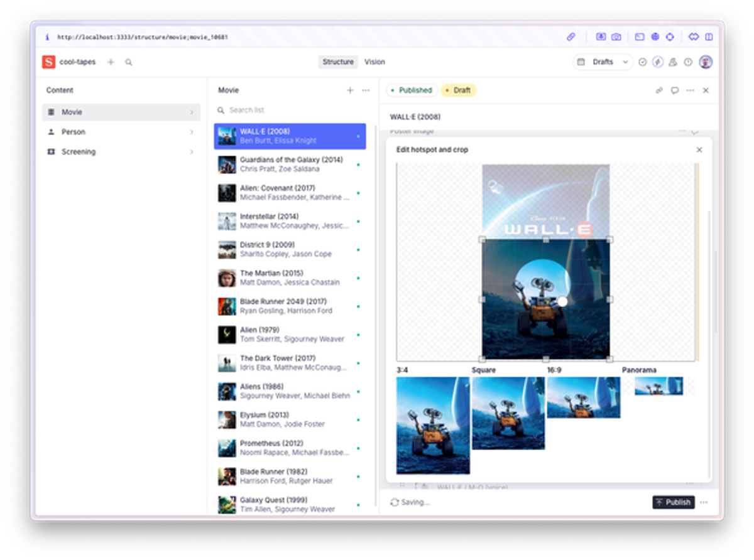Click the copy link icon in address bar
754x560 pixels.
[x=571, y=37]
